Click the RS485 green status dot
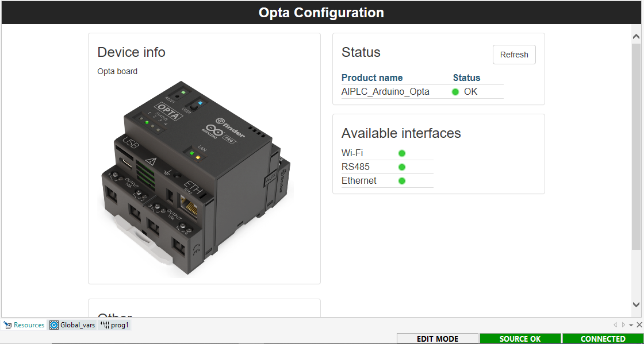 pyautogui.click(x=402, y=167)
